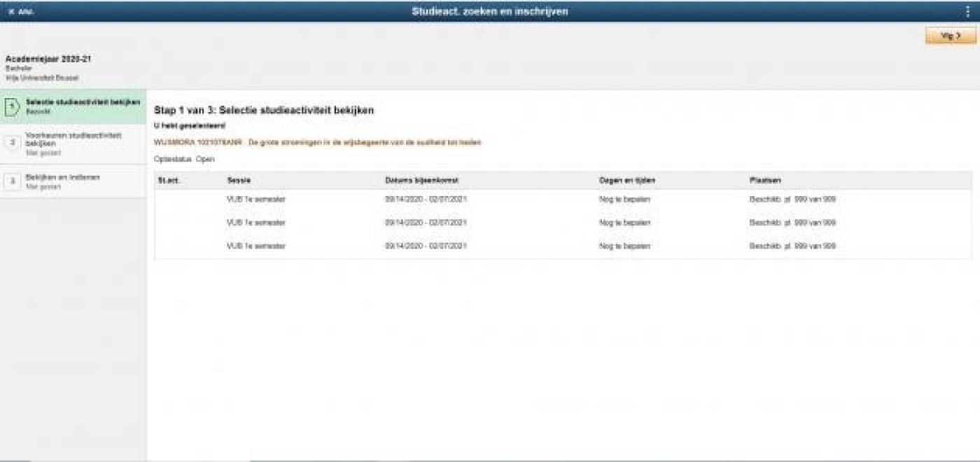The height and width of the screenshot is (462, 980).
Task: Go to next step with Vlg button
Action: click(x=950, y=36)
